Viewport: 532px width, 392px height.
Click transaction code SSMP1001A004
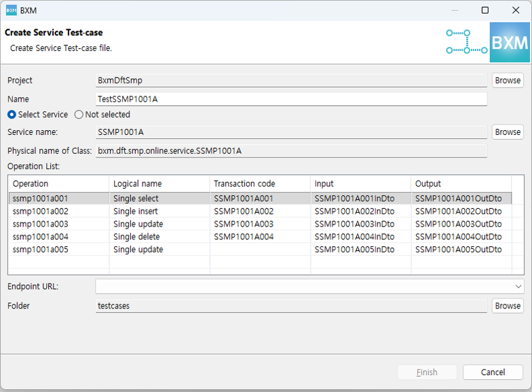click(x=260, y=237)
